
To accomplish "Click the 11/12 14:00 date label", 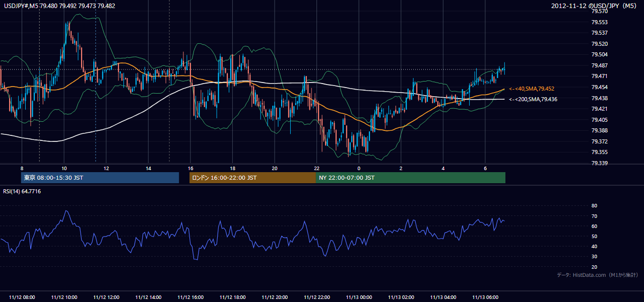I will 148,297.
